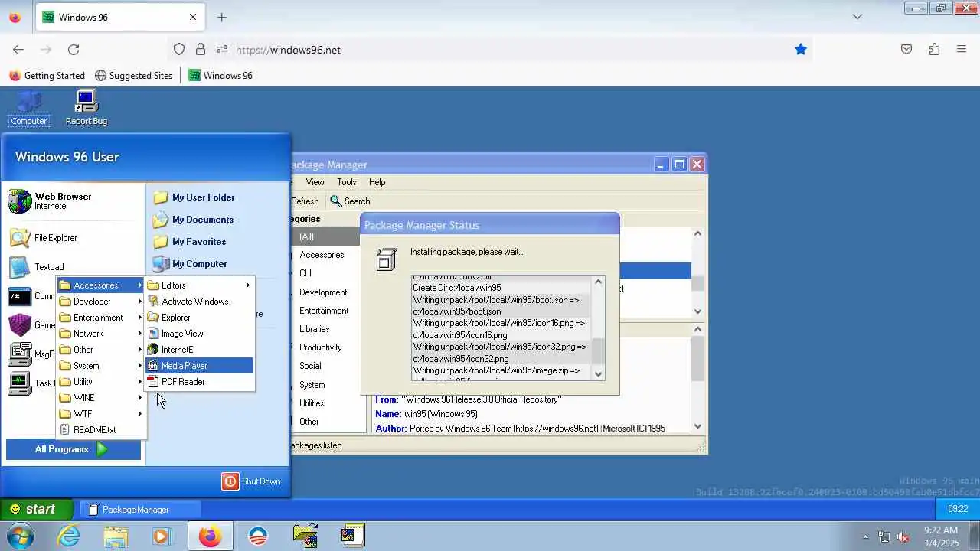Viewport: 980px width, 551px height.
Task: Expand the System programs folder
Action: point(101,366)
